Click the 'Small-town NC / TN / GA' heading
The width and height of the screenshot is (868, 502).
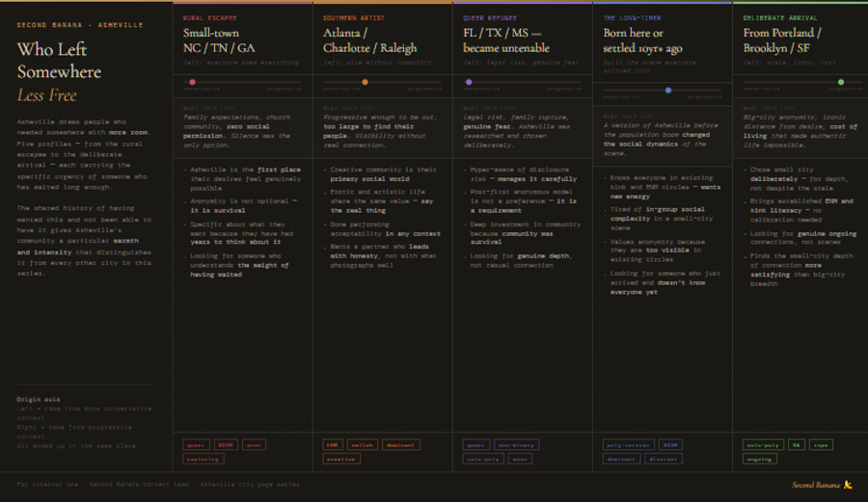(x=219, y=40)
